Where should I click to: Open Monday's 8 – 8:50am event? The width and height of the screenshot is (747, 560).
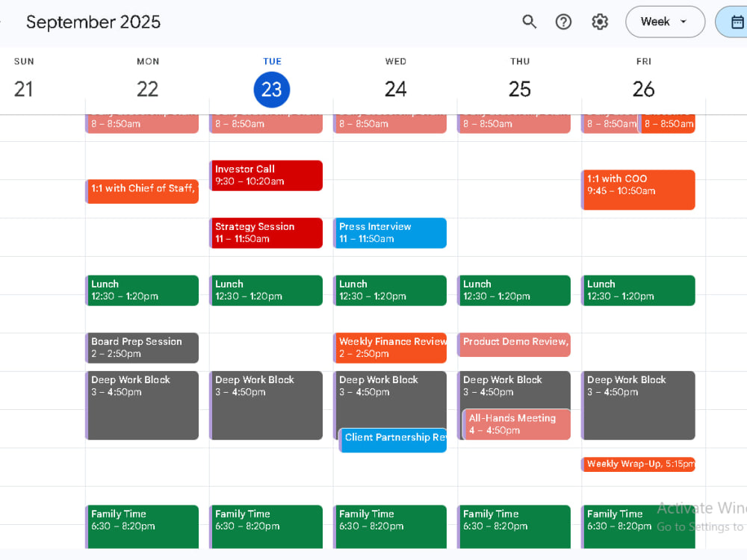click(142, 124)
